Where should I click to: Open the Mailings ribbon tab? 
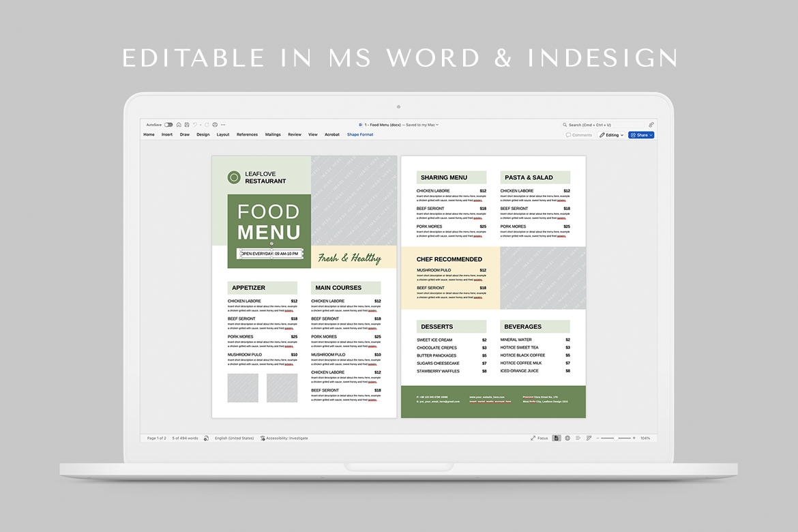(x=273, y=135)
